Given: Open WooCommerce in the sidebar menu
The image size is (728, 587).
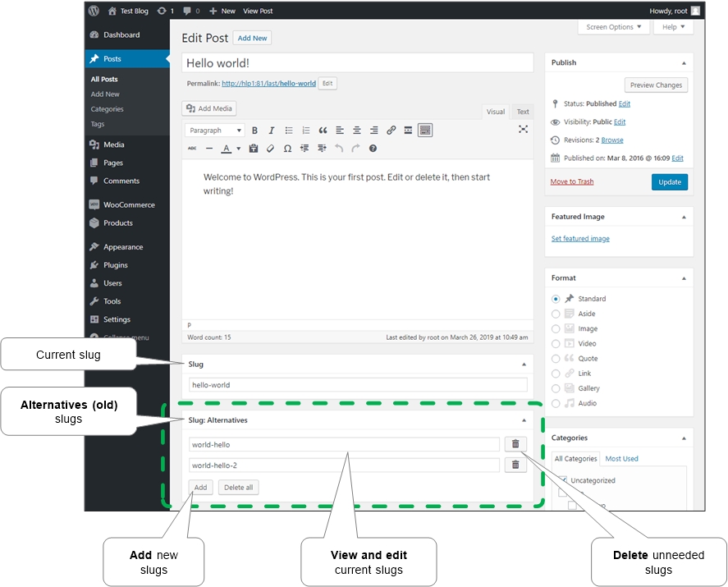Looking at the screenshot, I should coord(127,204).
